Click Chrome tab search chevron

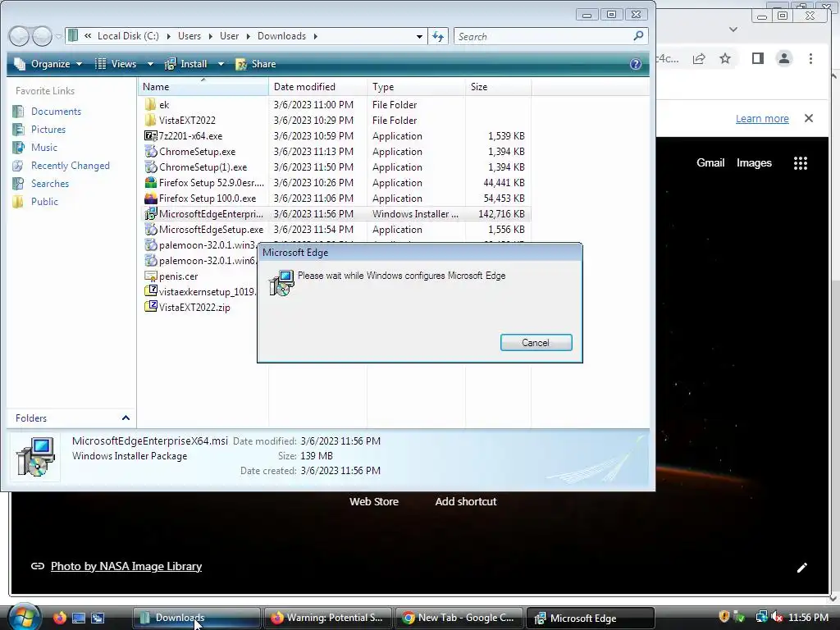coord(733,30)
